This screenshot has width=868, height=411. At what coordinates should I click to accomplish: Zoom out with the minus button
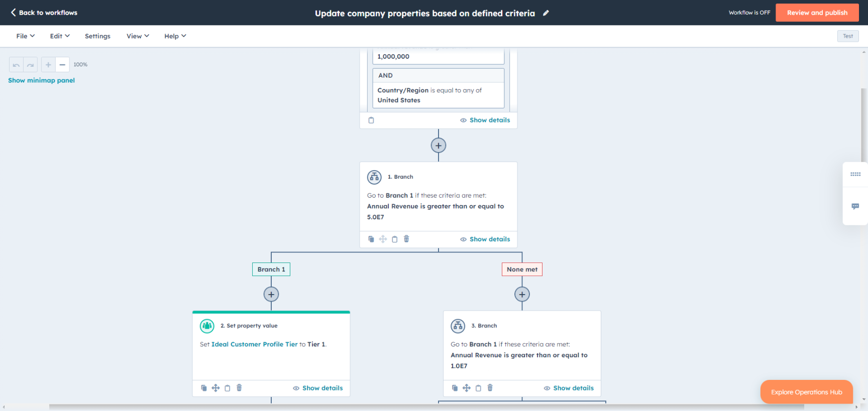62,65
